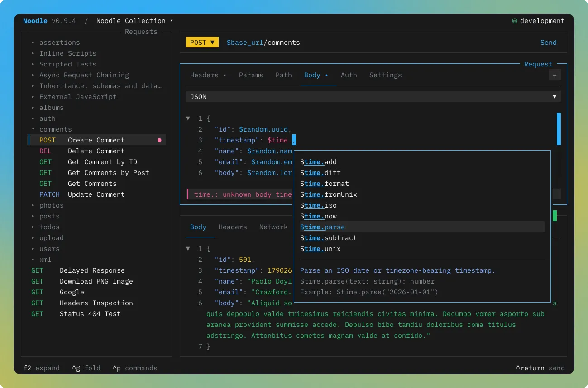
Task: Click the ^p commands shortcut hint
Action: click(135, 368)
